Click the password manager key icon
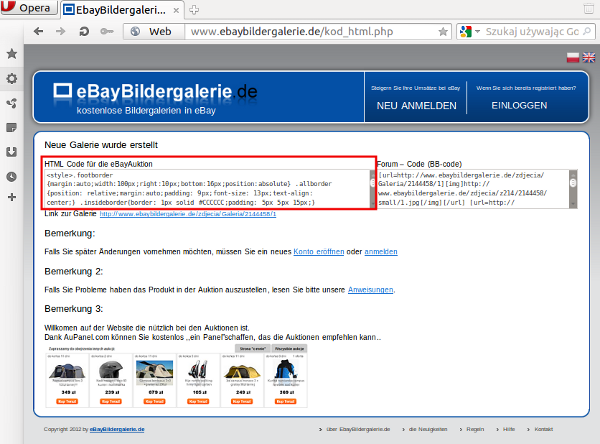The height and width of the screenshot is (444, 600). 107,31
